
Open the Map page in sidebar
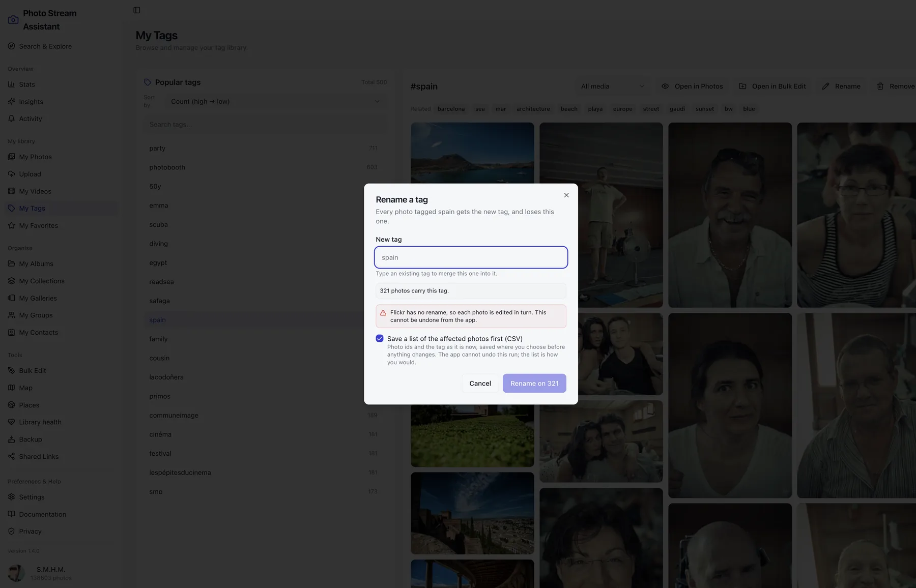click(x=60, y=388)
